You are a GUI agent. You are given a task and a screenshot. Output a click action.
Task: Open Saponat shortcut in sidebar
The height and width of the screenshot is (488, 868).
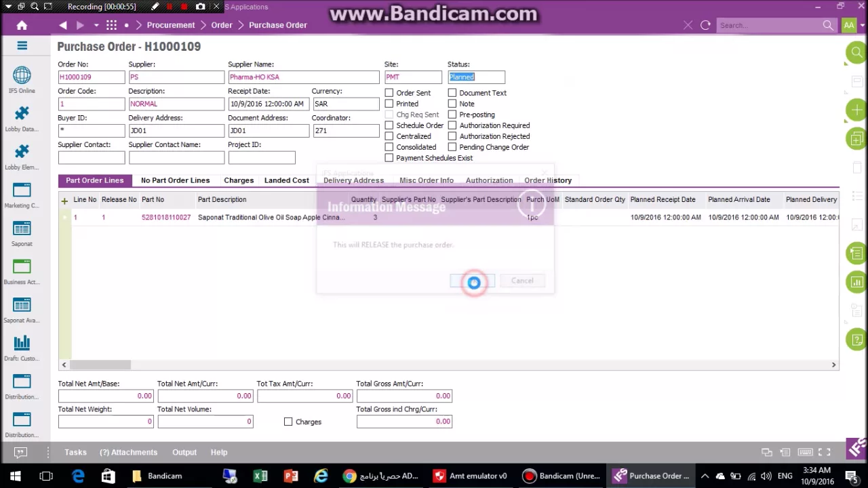tap(22, 232)
